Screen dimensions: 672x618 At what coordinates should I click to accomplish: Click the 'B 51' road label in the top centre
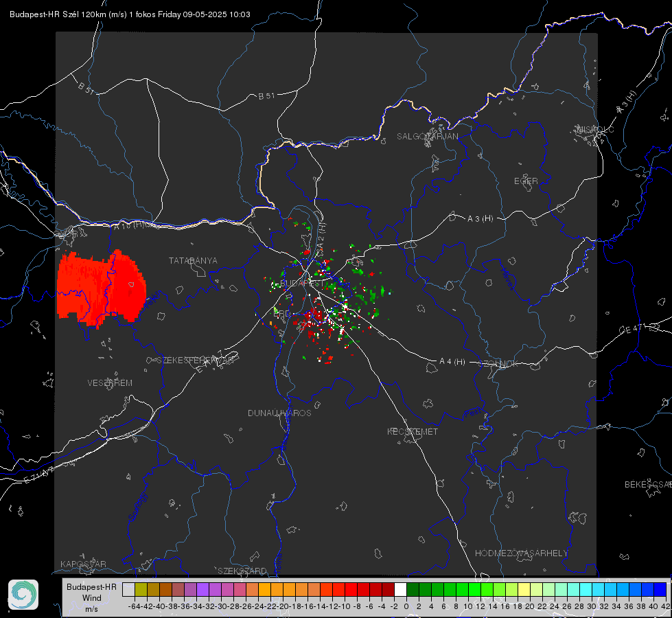[266, 96]
